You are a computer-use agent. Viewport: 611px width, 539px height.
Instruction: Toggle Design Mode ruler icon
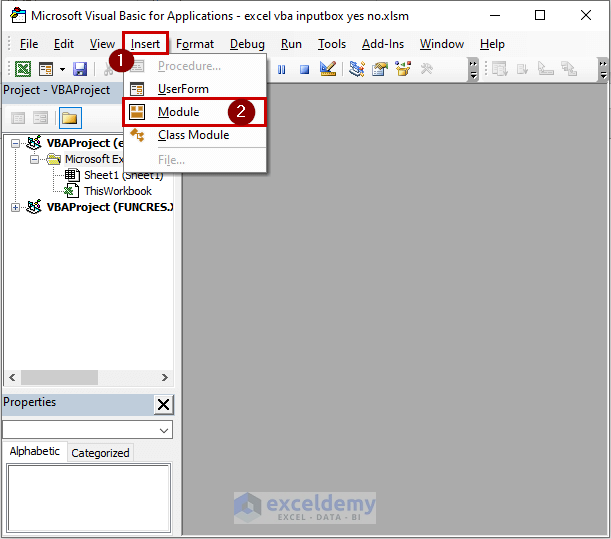tap(328, 69)
